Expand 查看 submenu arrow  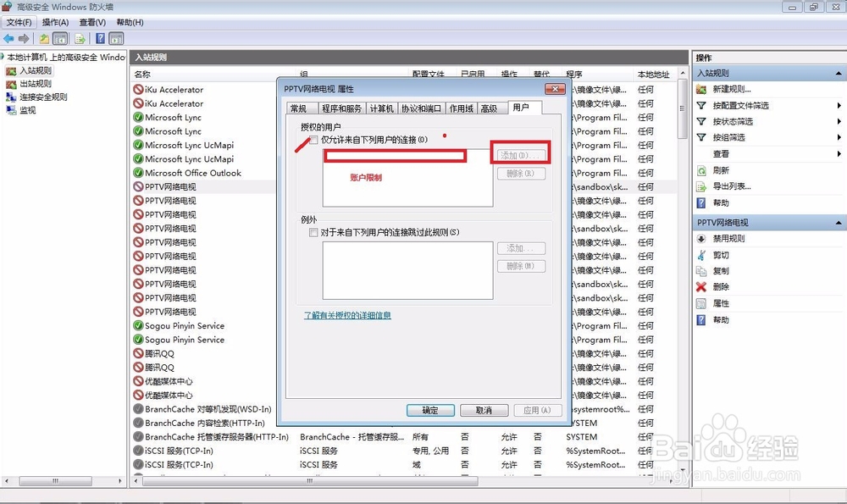click(839, 154)
